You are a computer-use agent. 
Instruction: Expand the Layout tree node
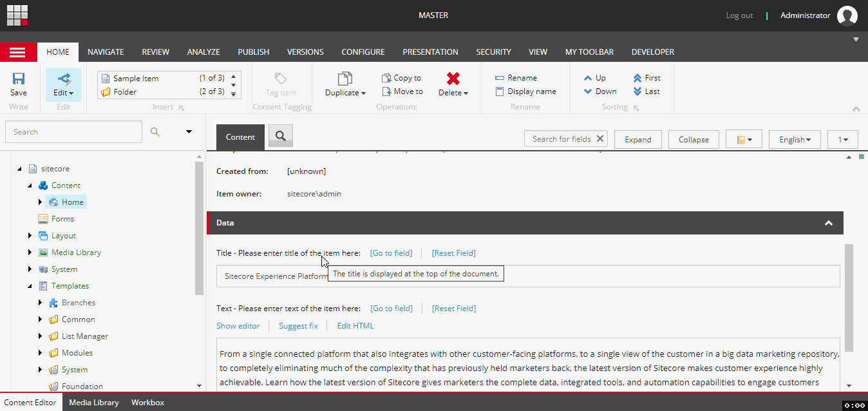click(30, 236)
